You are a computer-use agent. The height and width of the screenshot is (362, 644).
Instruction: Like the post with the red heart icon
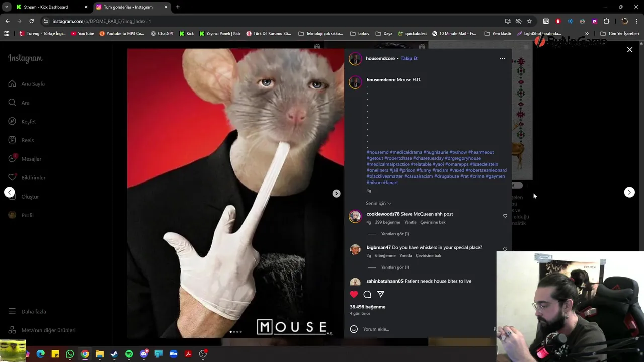(354, 294)
